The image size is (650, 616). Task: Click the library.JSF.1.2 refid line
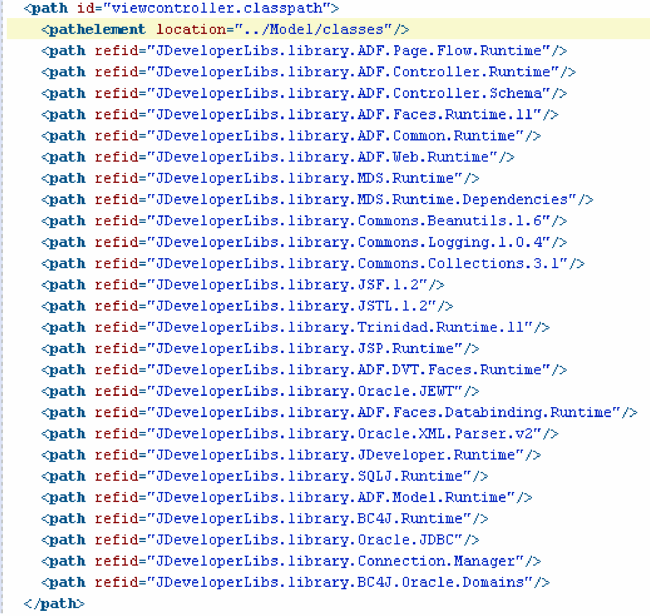pos(243,285)
